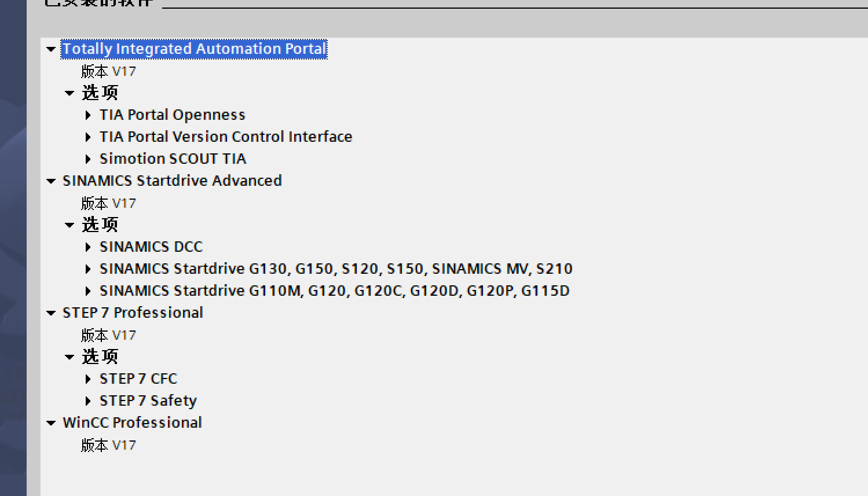Expand the SINAMICS DCC option
The width and height of the screenshot is (868, 496).
(88, 247)
